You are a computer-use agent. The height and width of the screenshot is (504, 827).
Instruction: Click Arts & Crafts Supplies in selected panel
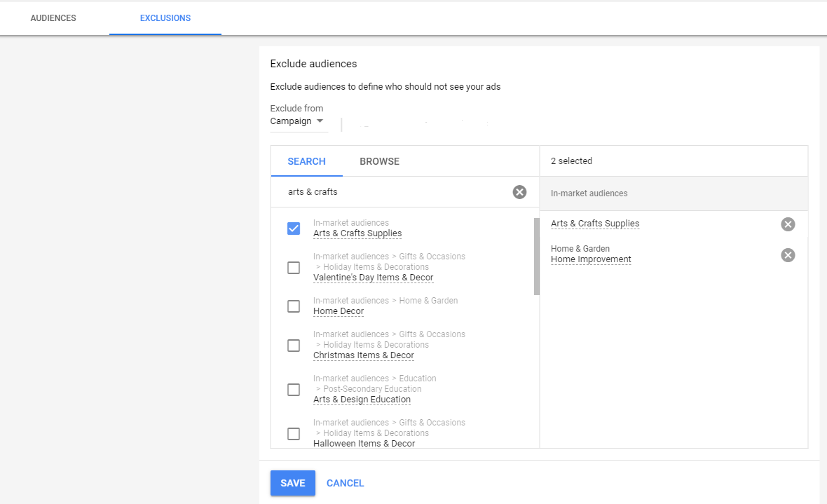pyautogui.click(x=595, y=224)
